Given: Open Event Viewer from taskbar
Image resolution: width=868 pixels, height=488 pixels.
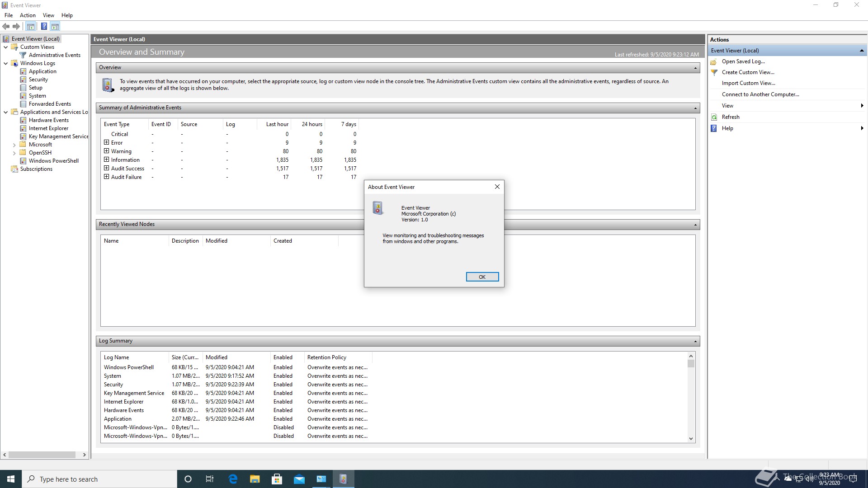Looking at the screenshot, I should tap(343, 479).
